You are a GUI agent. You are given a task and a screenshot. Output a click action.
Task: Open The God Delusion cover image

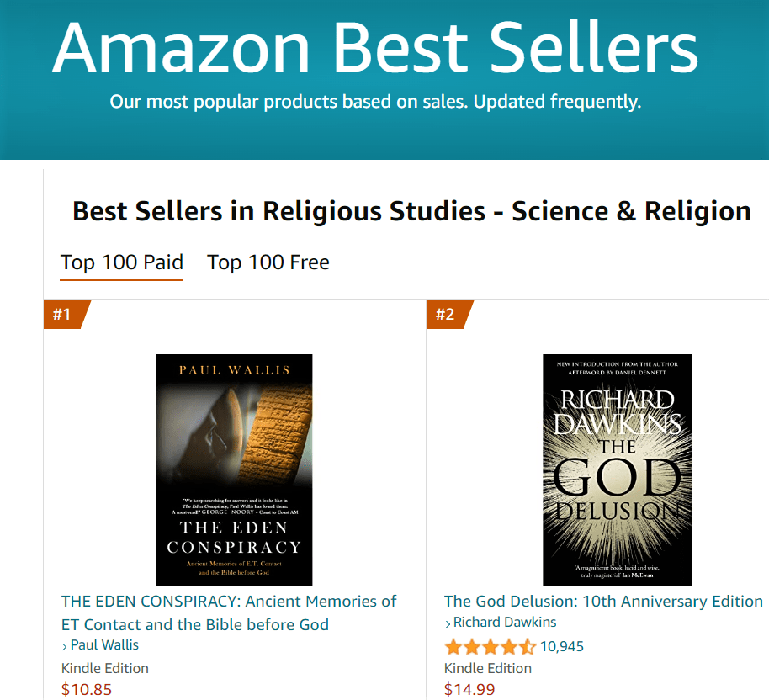[x=617, y=469]
